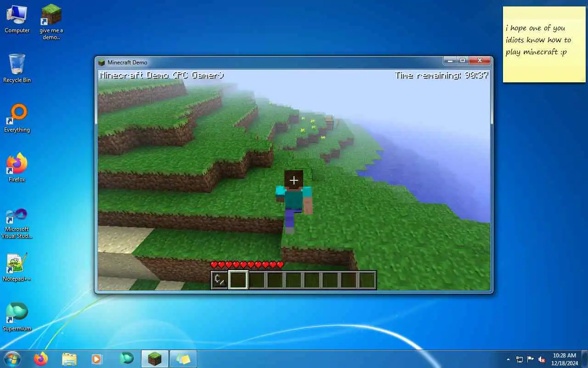Viewport: 588px width, 368px height.
Task: Click the yellow flowers on the hillside
Action: (313, 128)
